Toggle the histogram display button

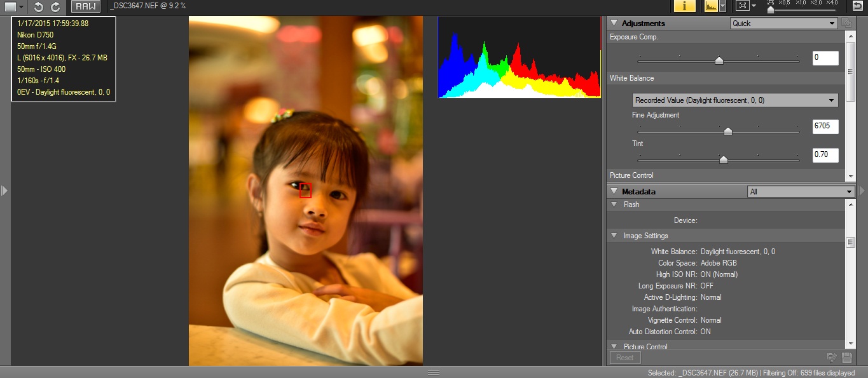pyautogui.click(x=711, y=6)
